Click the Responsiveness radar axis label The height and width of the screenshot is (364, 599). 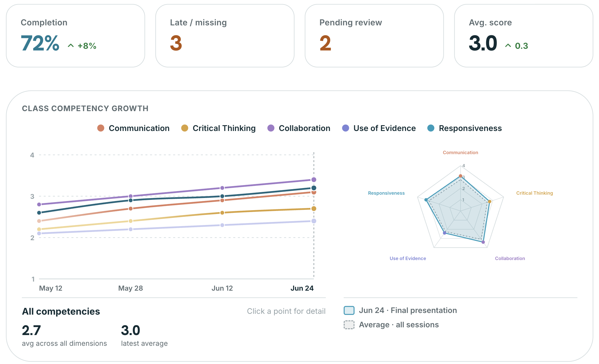pyautogui.click(x=386, y=193)
